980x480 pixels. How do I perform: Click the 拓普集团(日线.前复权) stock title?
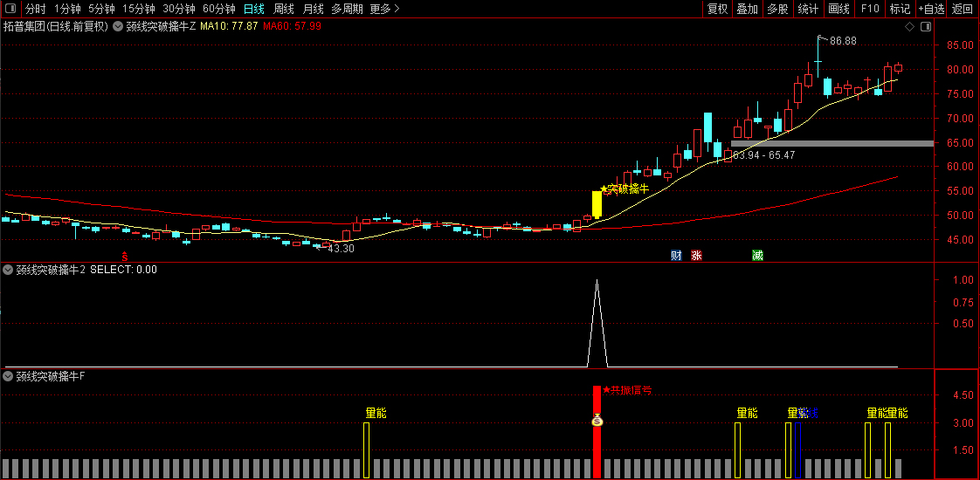pos(56,26)
